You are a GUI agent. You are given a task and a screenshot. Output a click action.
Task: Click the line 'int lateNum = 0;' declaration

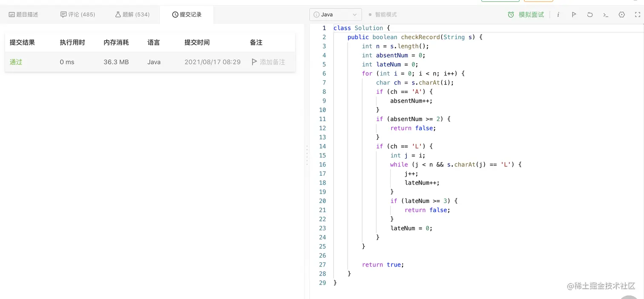[x=390, y=64]
